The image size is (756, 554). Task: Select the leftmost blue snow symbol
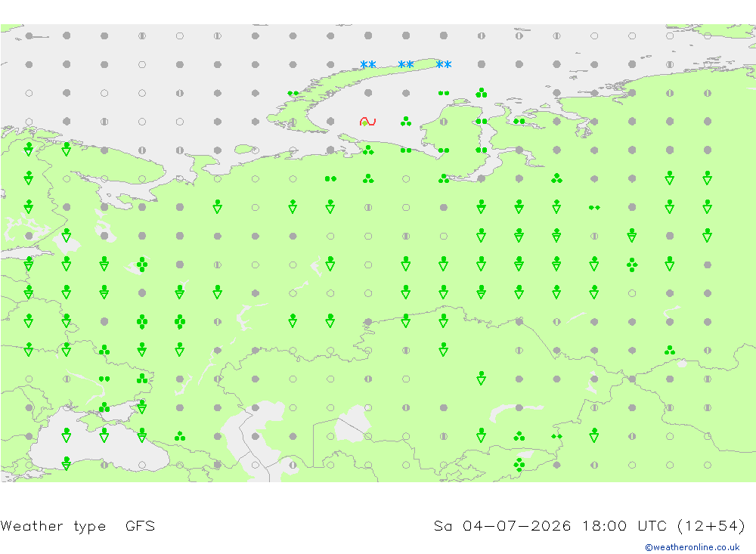pos(368,64)
